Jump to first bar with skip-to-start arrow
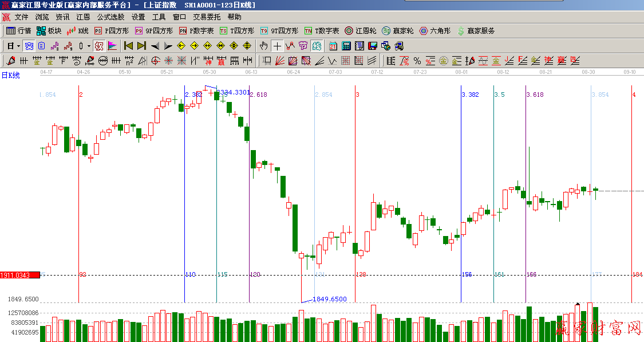Image resolution: width=644 pixels, height=342 pixels. pos(128,46)
